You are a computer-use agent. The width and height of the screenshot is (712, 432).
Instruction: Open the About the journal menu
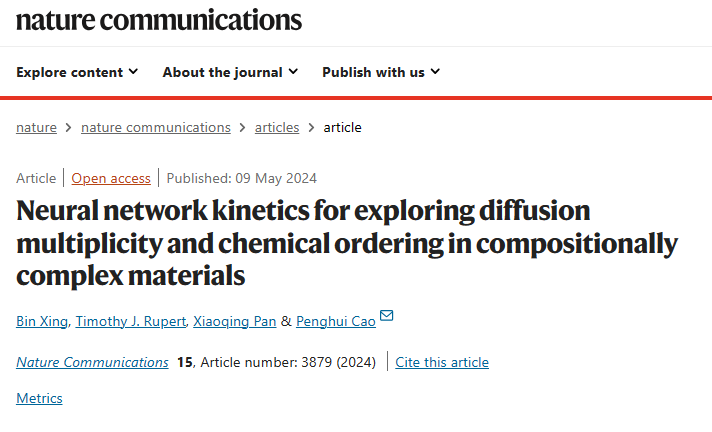click(230, 72)
